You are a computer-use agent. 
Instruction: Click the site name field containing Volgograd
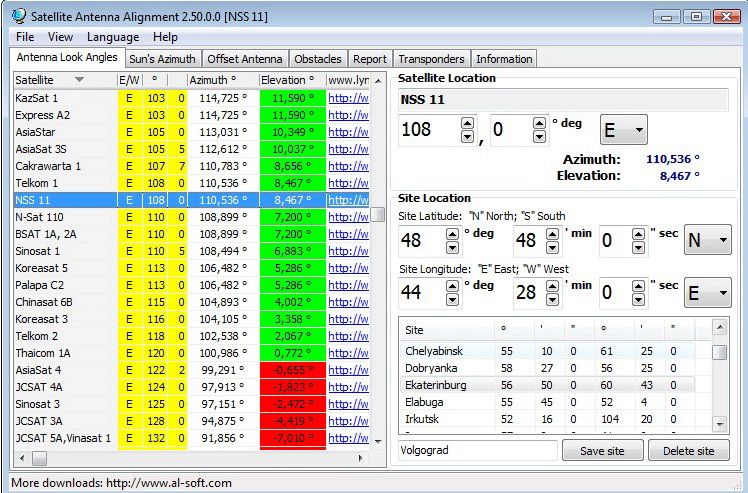click(x=477, y=451)
